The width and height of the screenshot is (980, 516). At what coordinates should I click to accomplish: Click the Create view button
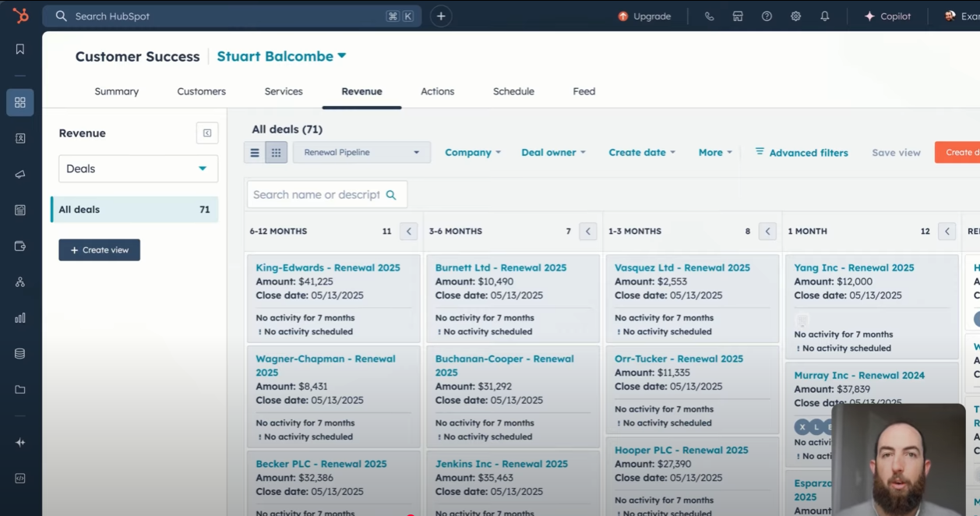tap(100, 250)
